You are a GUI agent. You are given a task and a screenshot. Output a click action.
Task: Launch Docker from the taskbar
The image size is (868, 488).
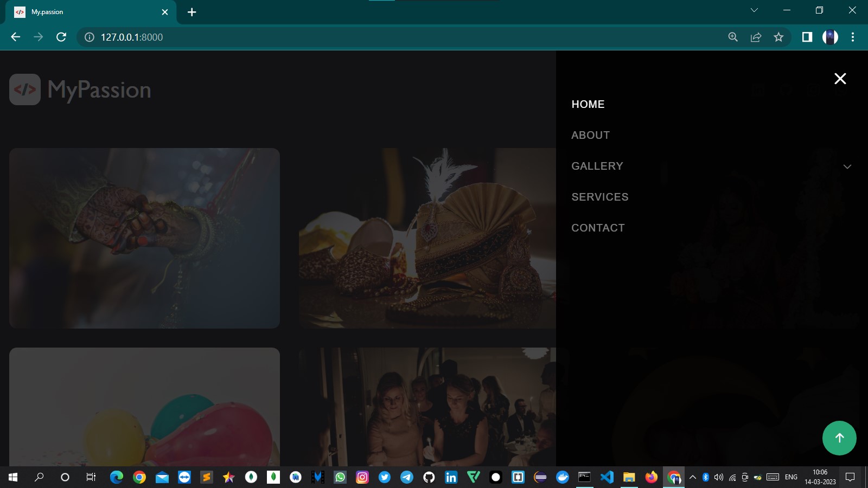point(562,478)
